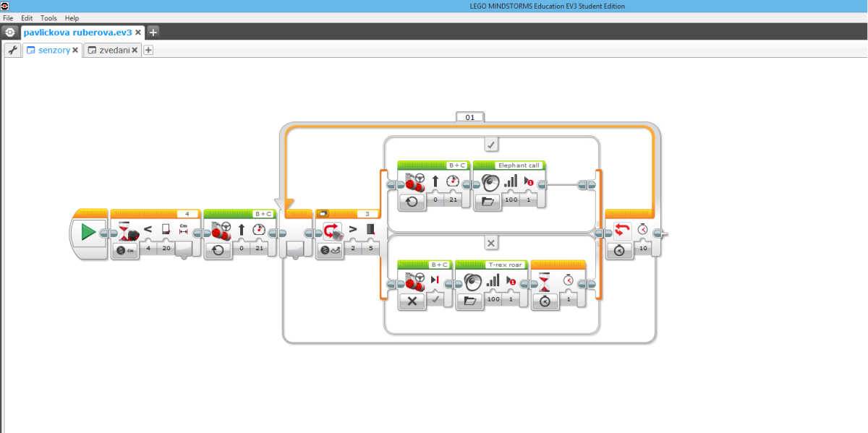Edit Elephant call volume value 100
The height and width of the screenshot is (433, 868).
point(511,200)
